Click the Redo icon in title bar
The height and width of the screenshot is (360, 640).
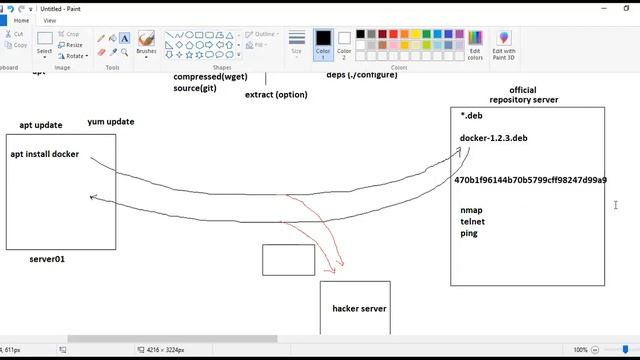(21, 9)
